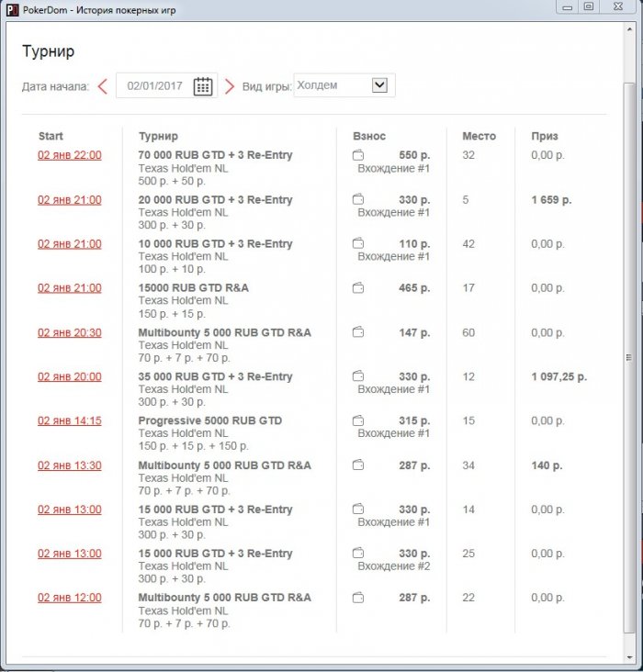
Task: Open tournament link 02 янв 12:00
Action: pos(70,598)
